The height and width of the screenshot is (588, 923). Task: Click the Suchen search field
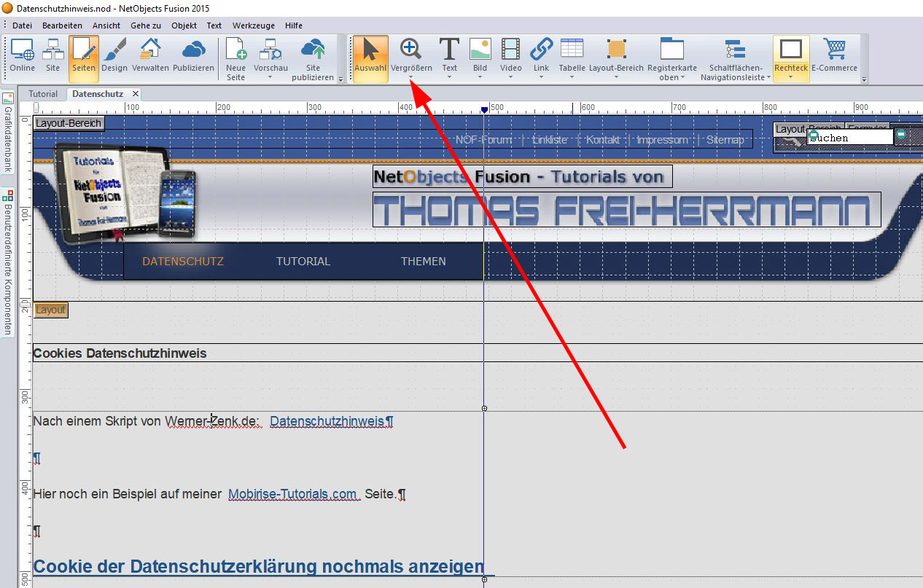pos(850,138)
